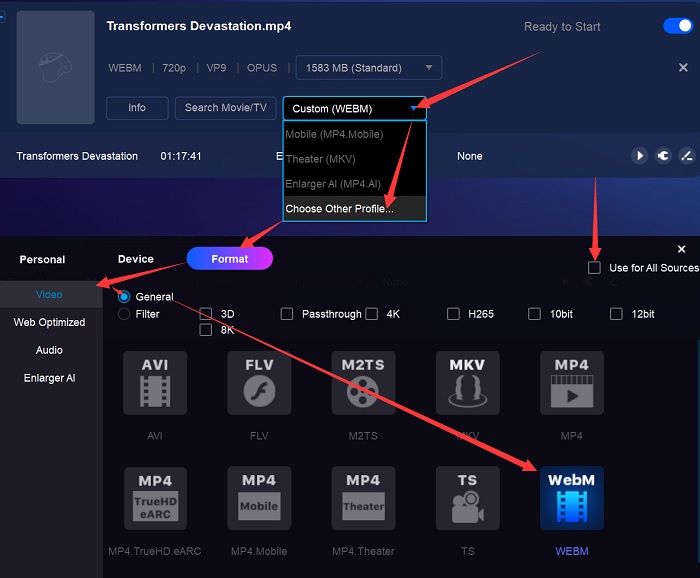Click the Transformers Devastation.mp4 file name

(199, 26)
